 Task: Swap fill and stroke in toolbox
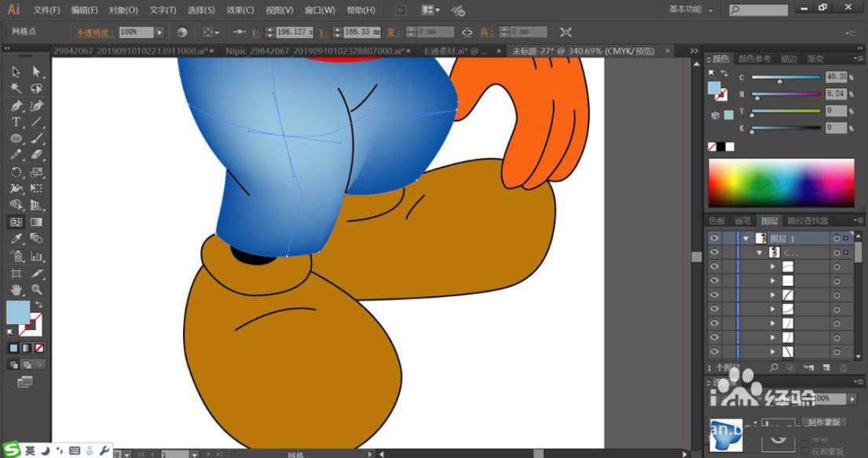(x=39, y=305)
